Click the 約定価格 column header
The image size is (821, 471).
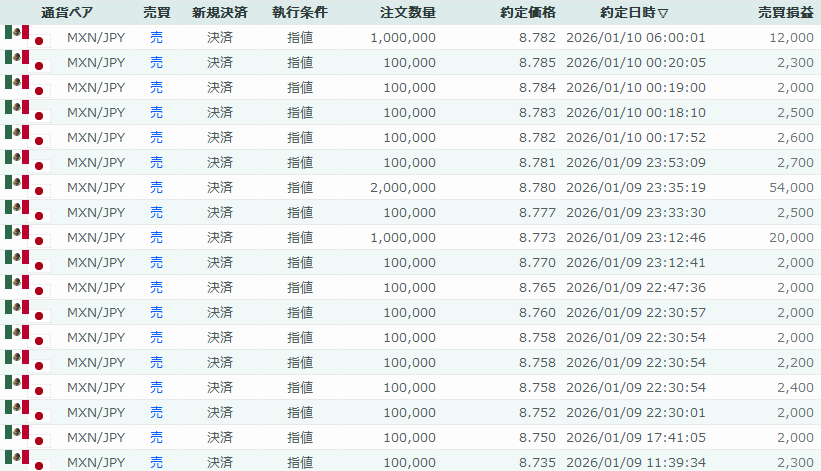(527, 13)
